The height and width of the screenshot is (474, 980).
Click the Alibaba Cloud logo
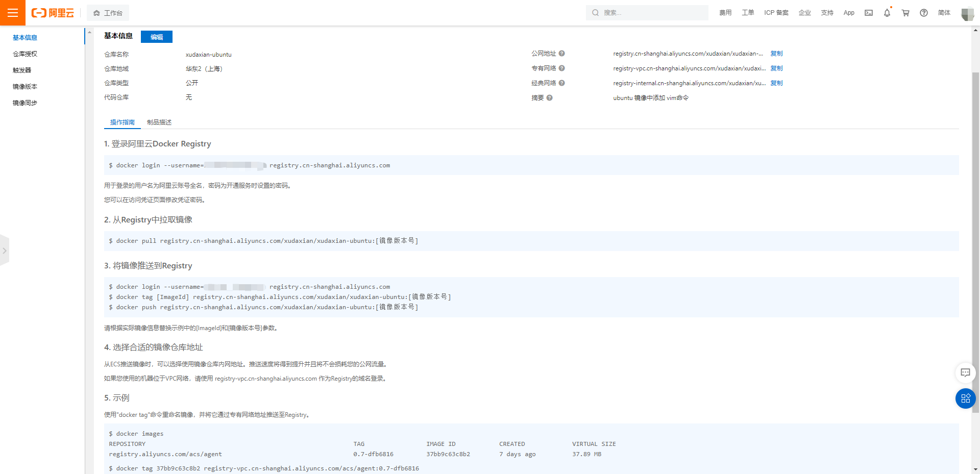coord(53,13)
